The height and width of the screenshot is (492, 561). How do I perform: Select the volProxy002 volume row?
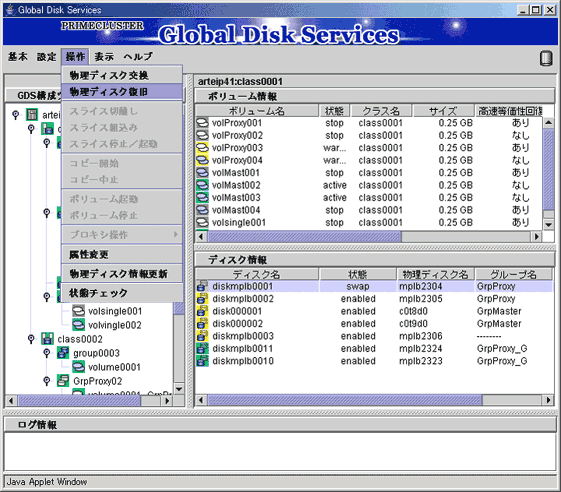pyautogui.click(x=369, y=135)
